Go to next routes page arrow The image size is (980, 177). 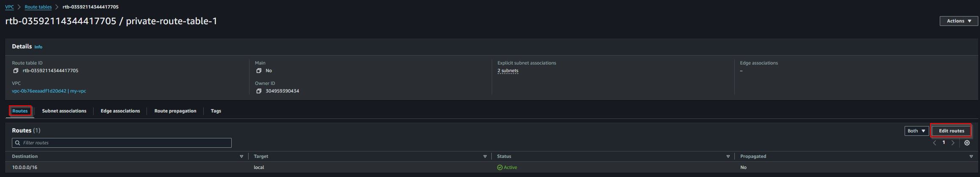pos(953,143)
